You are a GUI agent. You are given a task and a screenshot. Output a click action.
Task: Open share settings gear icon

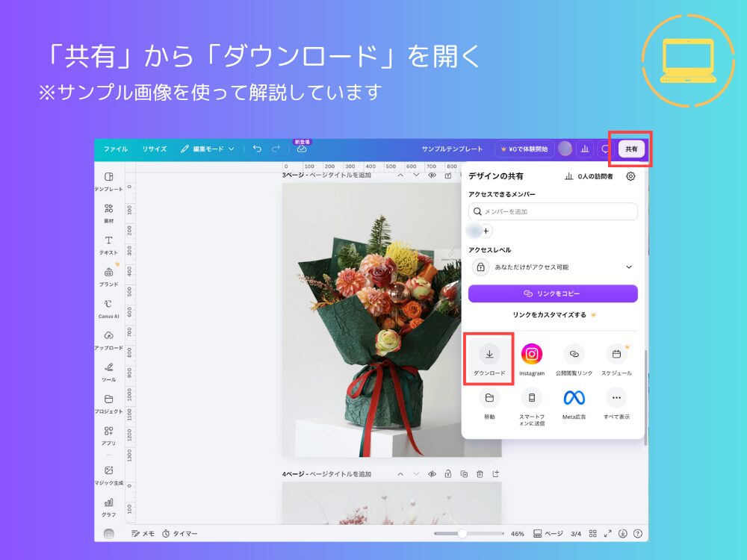click(x=630, y=176)
